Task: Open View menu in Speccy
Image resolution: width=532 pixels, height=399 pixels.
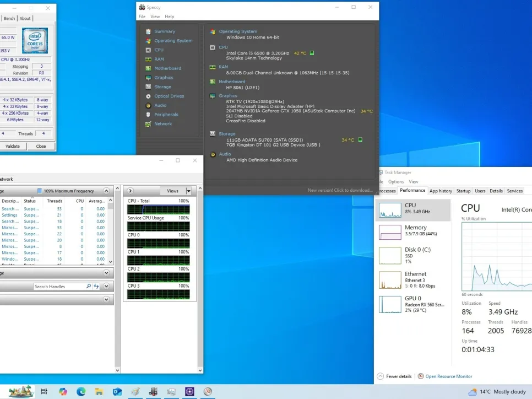Action: (x=155, y=17)
